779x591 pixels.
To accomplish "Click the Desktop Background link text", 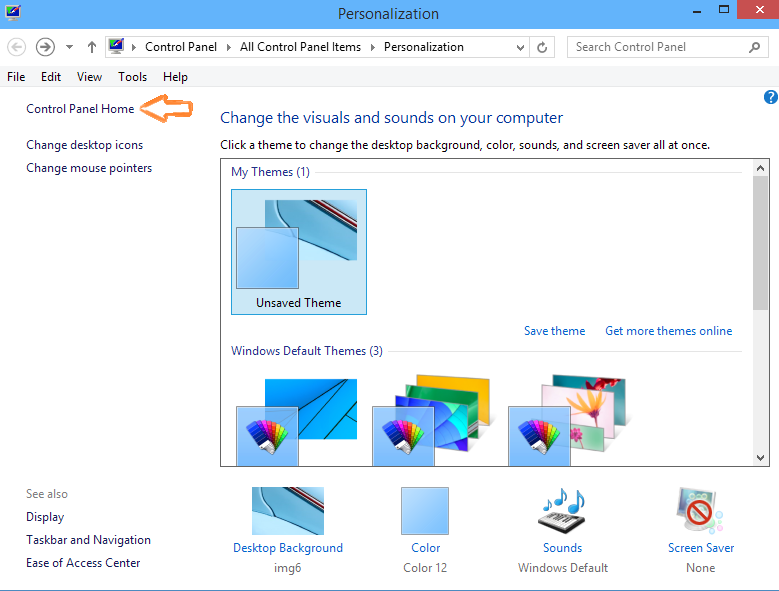I will [x=288, y=548].
